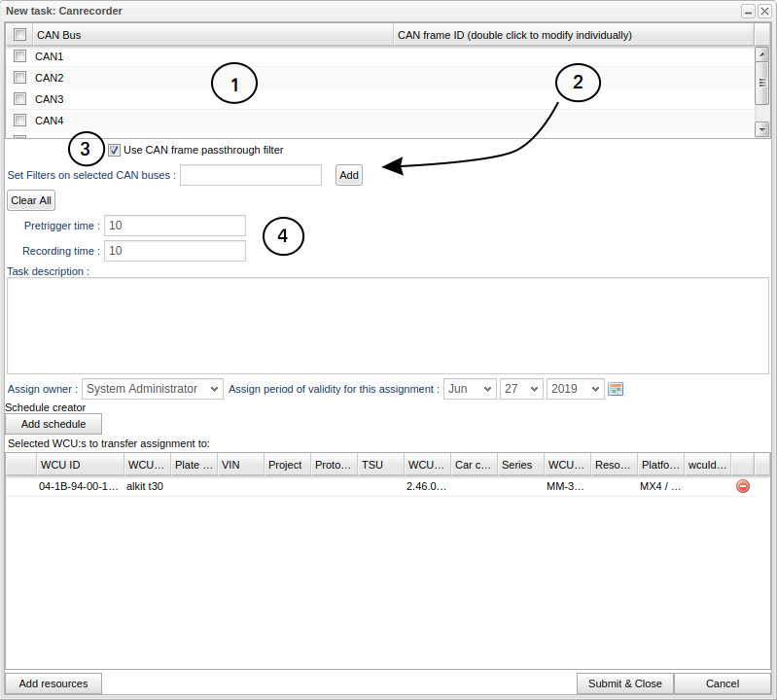Remove the WCU row with red icon

tap(743, 485)
